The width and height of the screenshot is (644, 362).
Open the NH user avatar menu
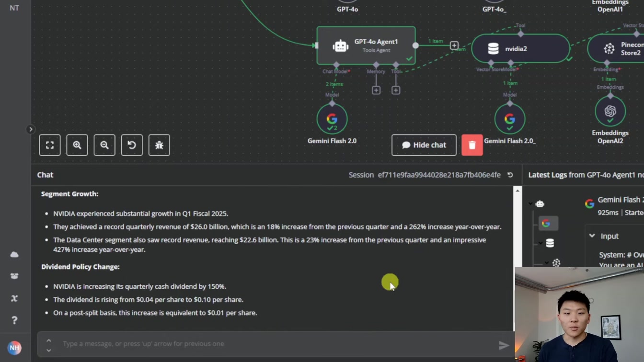click(14, 348)
